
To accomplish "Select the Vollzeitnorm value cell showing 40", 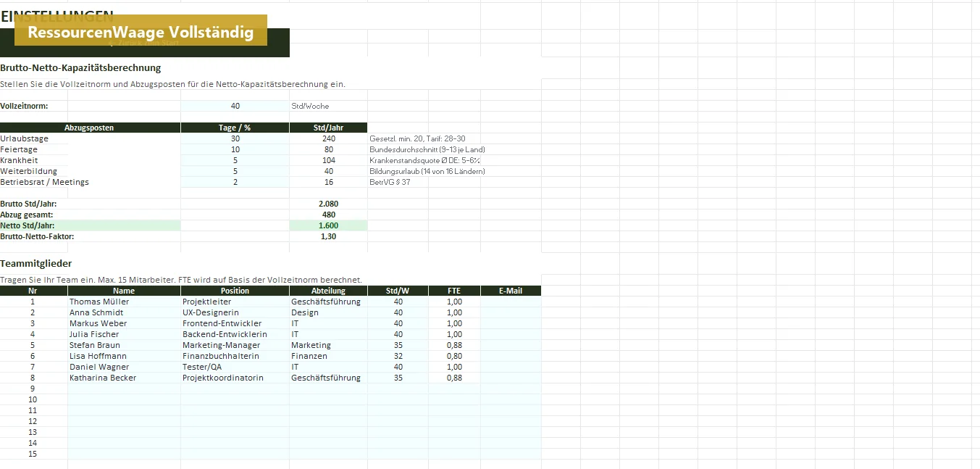I will (235, 106).
